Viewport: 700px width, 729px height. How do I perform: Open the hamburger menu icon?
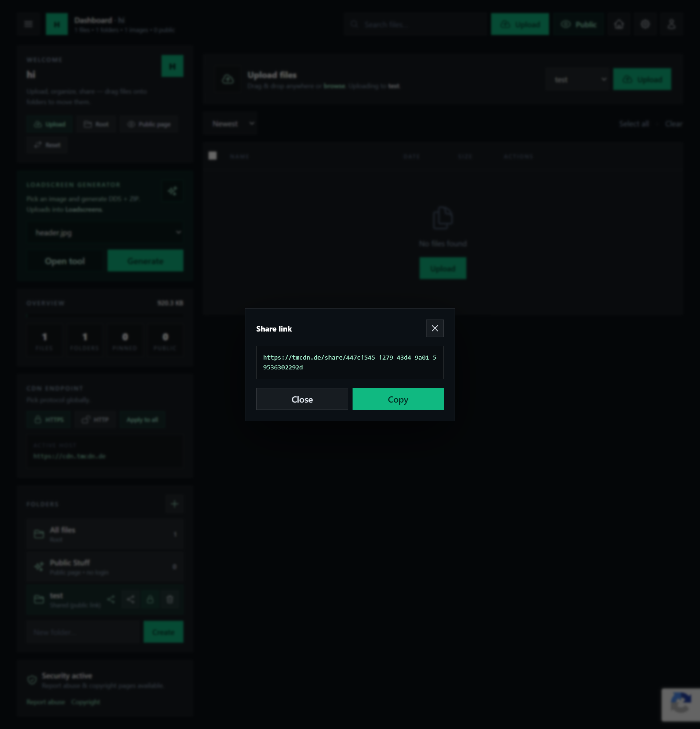28,24
